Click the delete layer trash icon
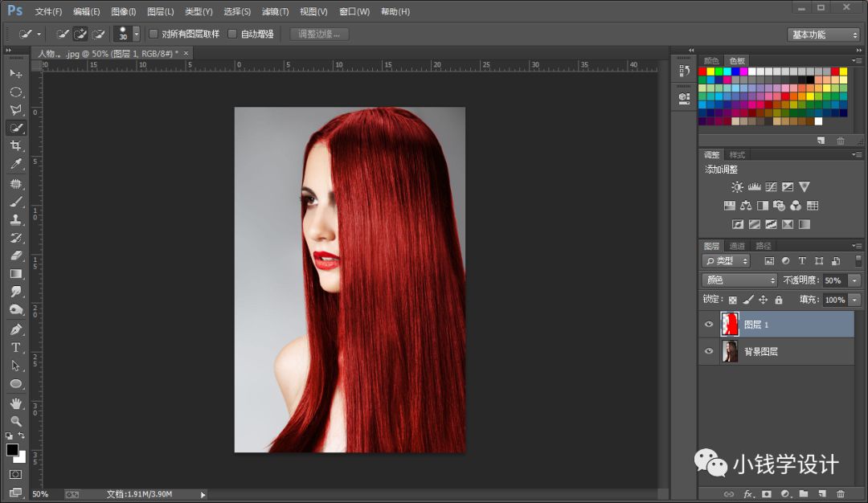 pos(841,493)
